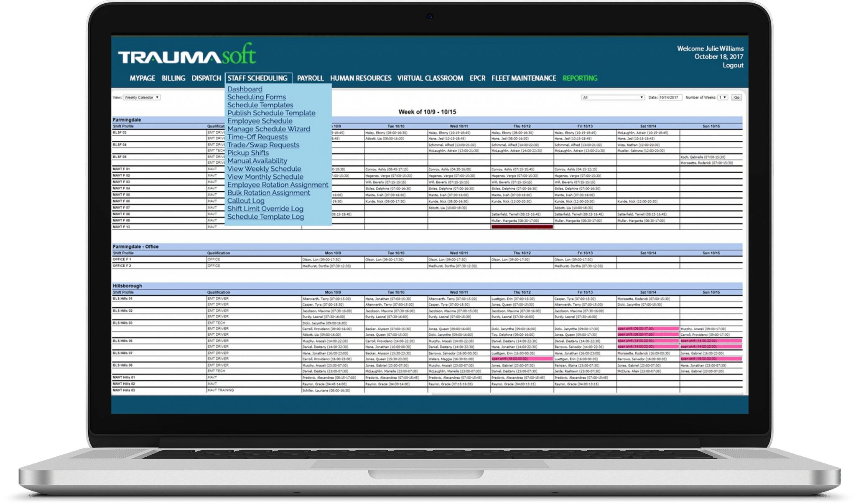The width and height of the screenshot is (856, 504).
Task: Open the HUMAN RESOURCES section
Action: (360, 78)
